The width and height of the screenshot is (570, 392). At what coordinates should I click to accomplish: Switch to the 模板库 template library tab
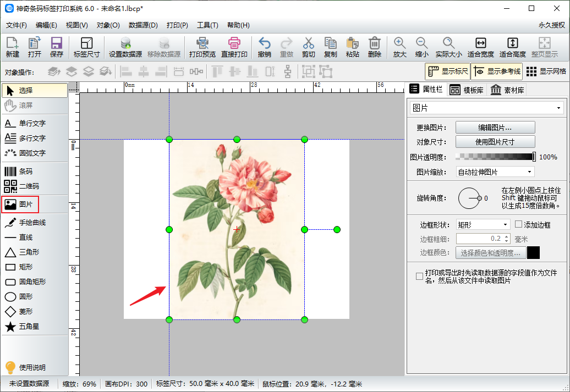[x=467, y=90]
